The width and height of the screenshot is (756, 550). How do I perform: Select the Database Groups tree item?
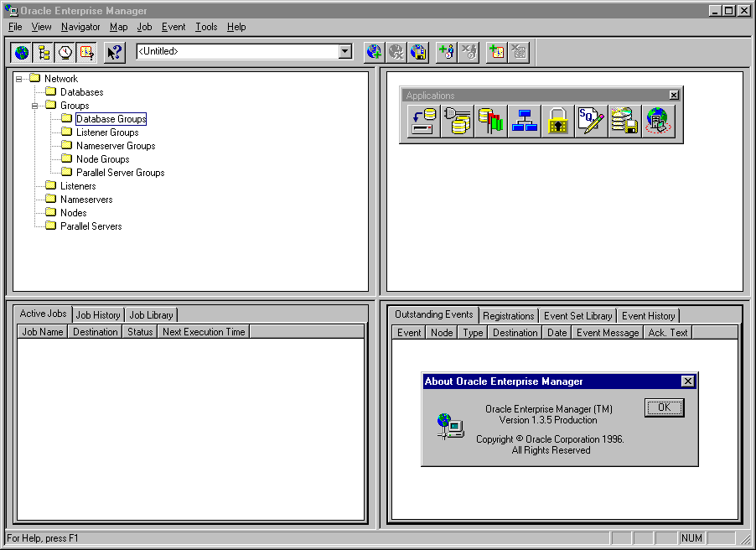tap(111, 119)
